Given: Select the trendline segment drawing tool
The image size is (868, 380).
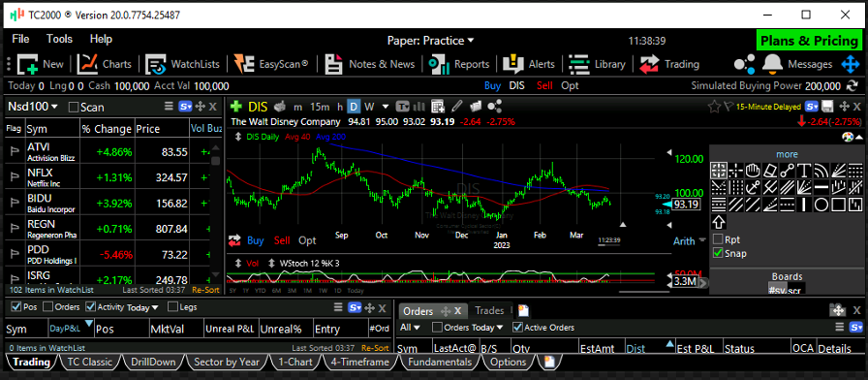Looking at the screenshot, I should [788, 171].
